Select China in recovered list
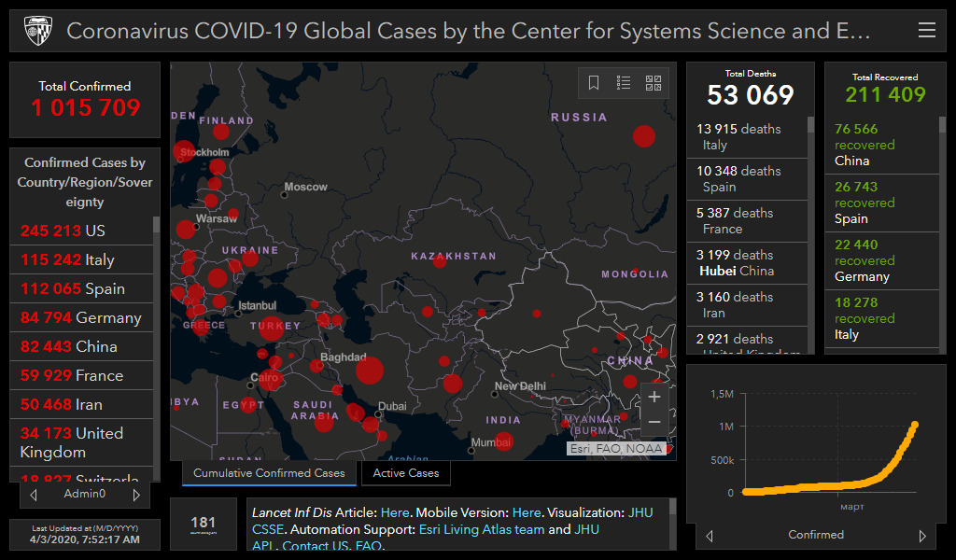The width and height of the screenshot is (956, 560). [878, 145]
